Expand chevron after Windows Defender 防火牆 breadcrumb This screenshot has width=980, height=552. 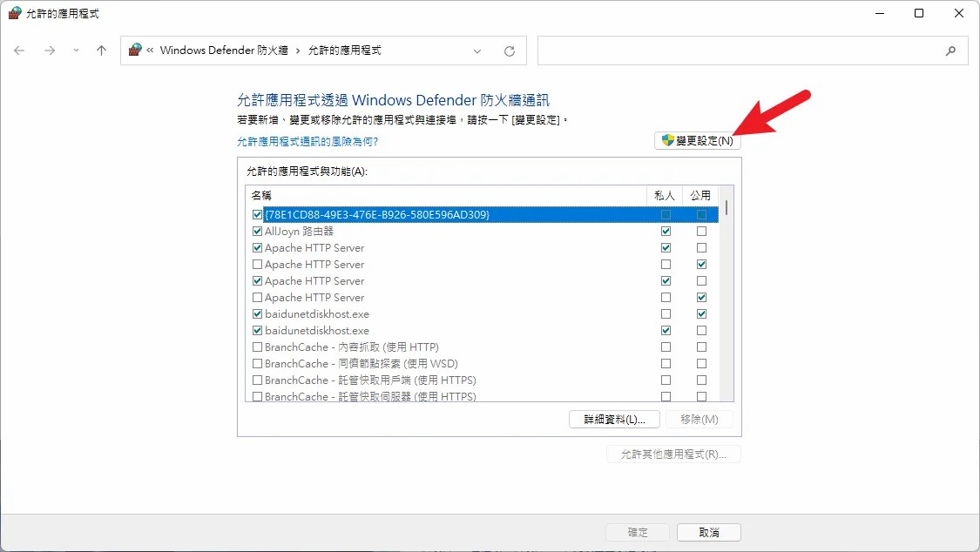pos(298,50)
